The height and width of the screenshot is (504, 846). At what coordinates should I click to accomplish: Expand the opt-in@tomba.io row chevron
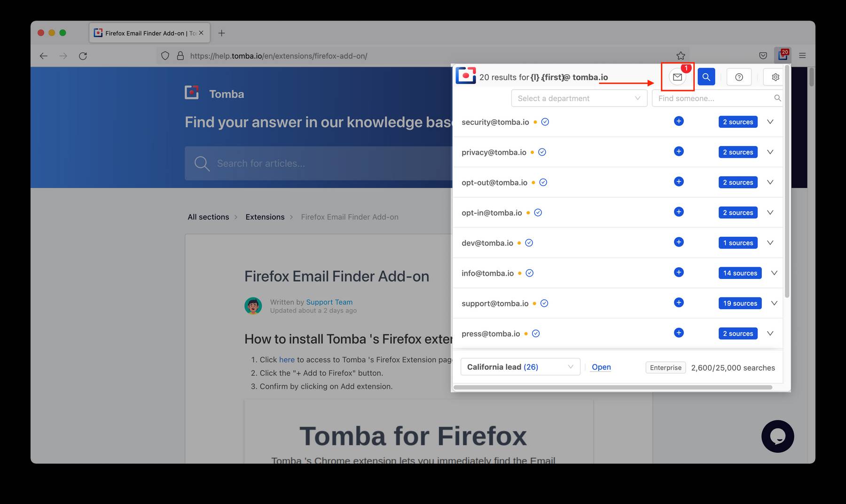tap(770, 212)
